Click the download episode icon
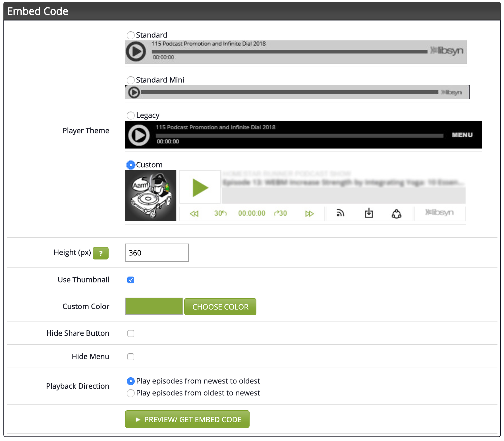The height and width of the screenshot is (441, 504). click(369, 213)
